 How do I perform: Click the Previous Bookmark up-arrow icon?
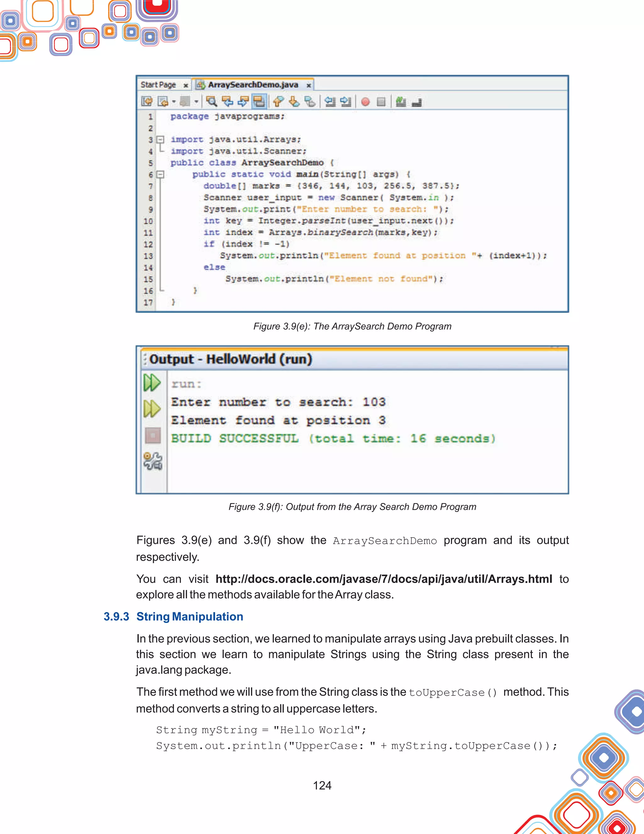pos(279,102)
